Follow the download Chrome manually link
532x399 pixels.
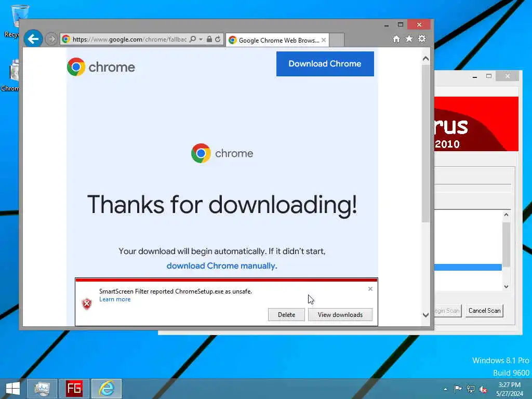(x=222, y=265)
